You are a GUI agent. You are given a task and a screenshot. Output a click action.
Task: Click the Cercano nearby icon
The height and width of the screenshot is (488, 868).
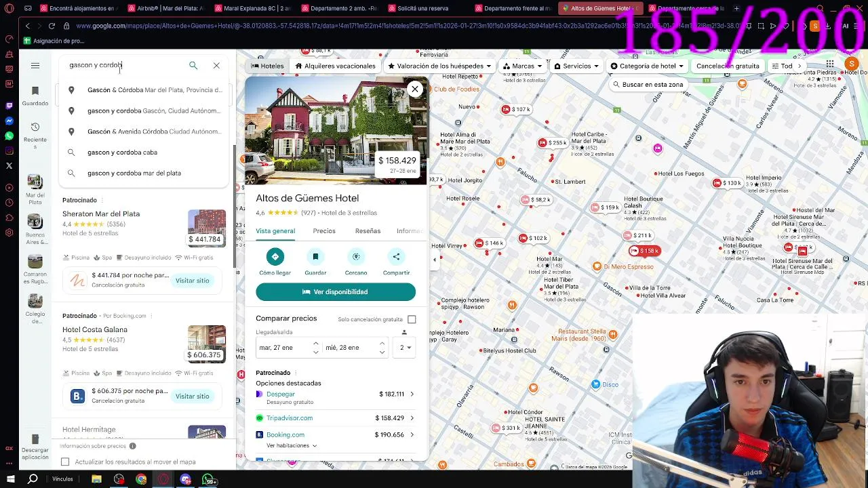click(x=356, y=257)
